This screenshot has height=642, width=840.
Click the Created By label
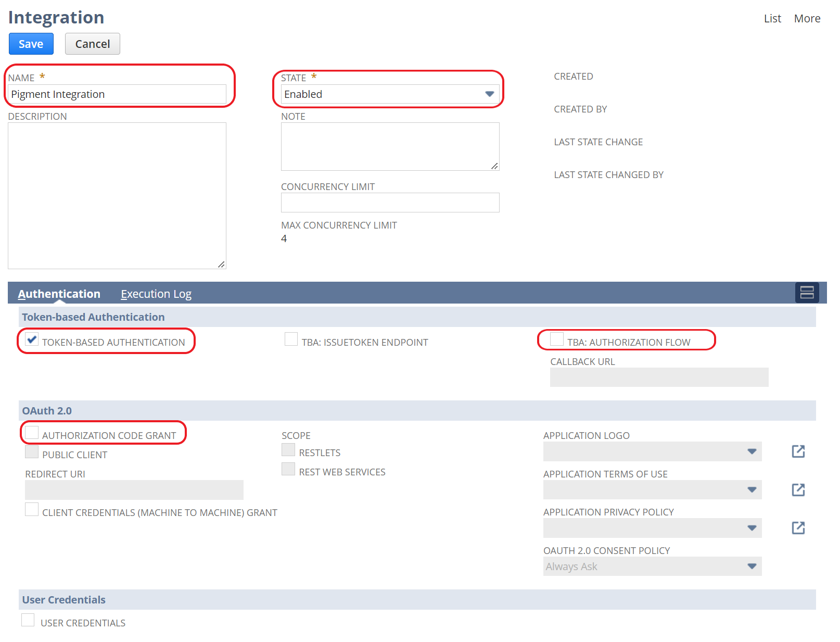pyautogui.click(x=581, y=109)
